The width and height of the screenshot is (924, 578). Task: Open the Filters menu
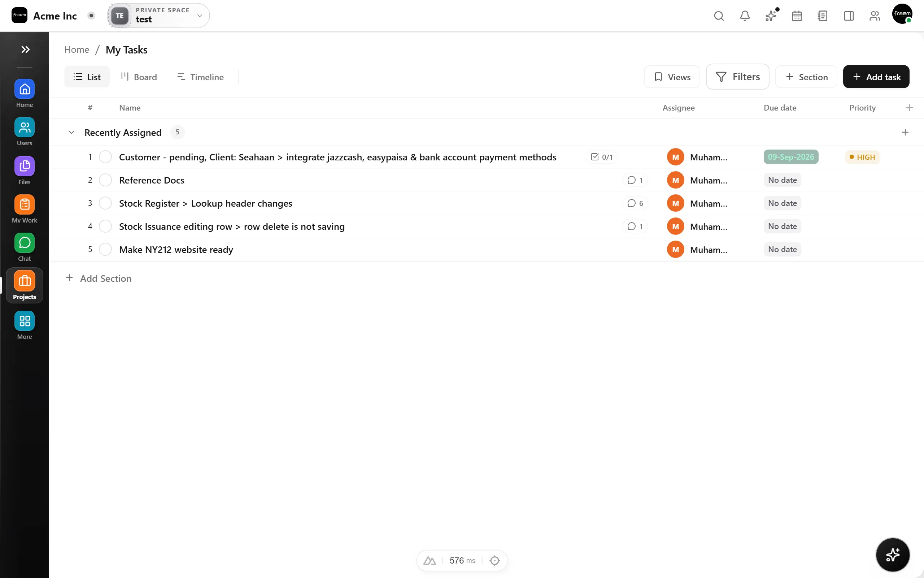point(737,77)
